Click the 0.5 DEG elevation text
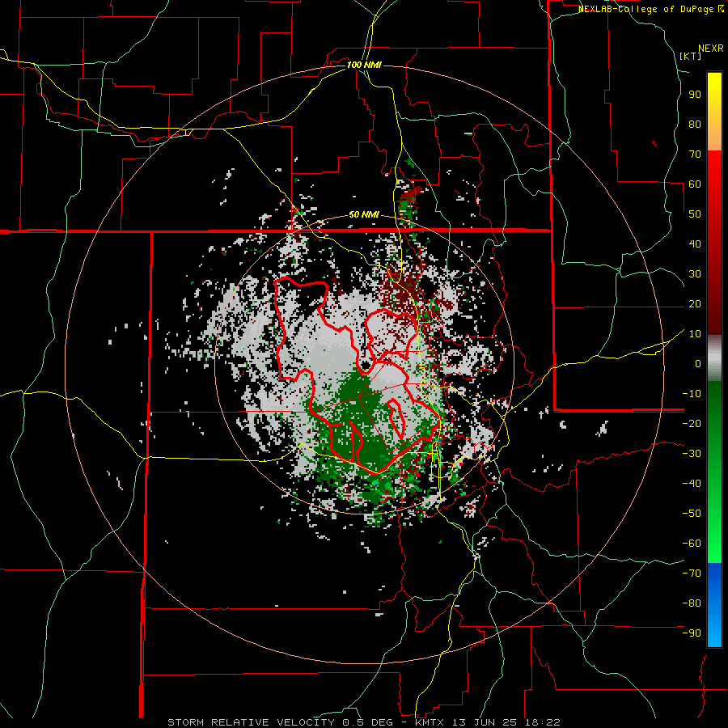Screen dimensions: 728x728 point(368,722)
